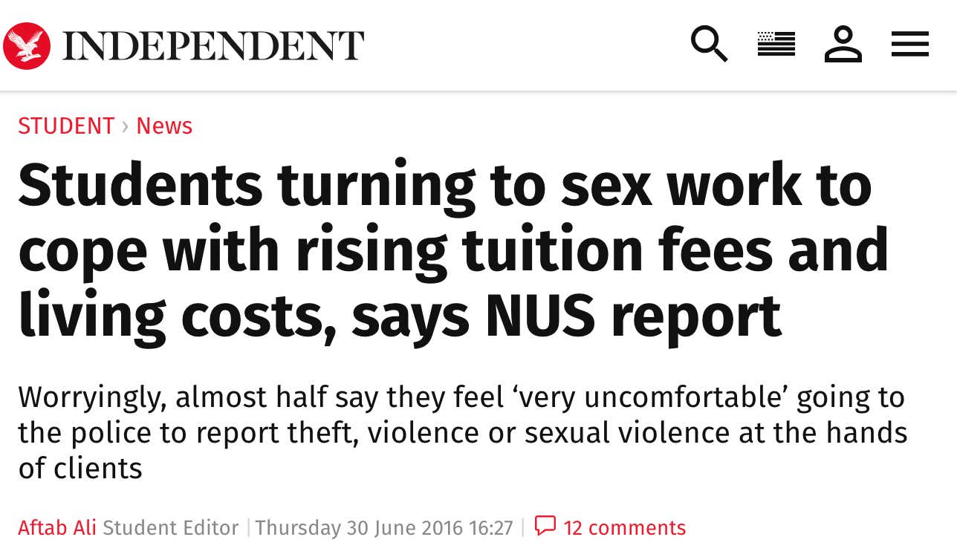
Task: Click the INDEPENDENT wordmark
Action: click(214, 46)
